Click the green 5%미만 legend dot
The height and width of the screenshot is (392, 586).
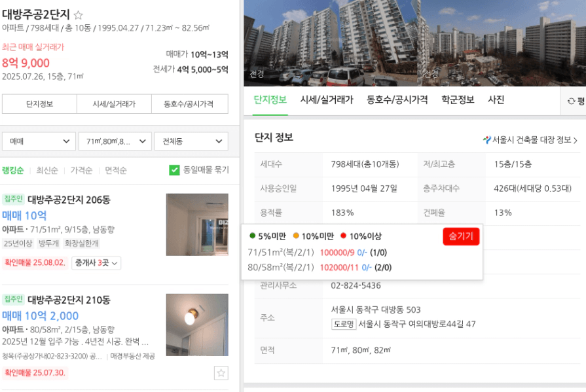click(252, 236)
